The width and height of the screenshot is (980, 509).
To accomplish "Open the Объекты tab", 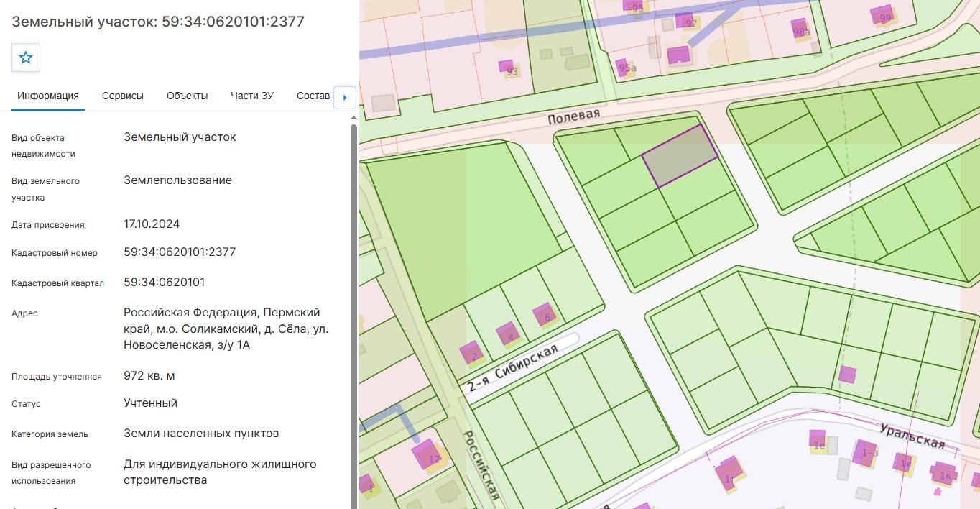I will click(188, 96).
